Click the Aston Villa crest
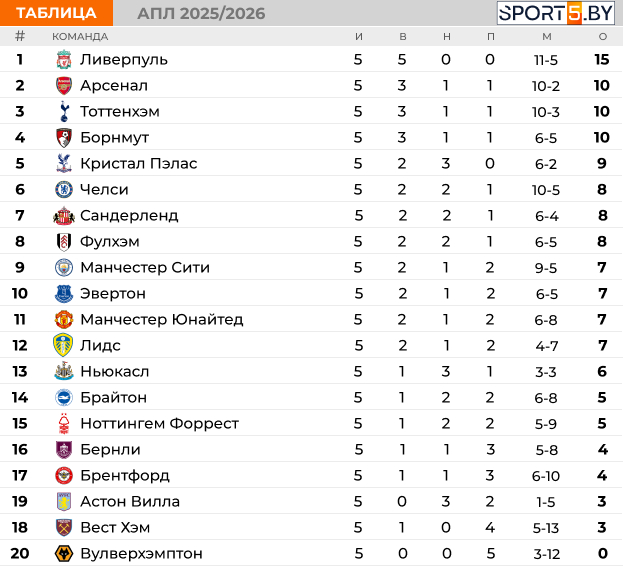This screenshot has height=566, width=623. [64, 501]
